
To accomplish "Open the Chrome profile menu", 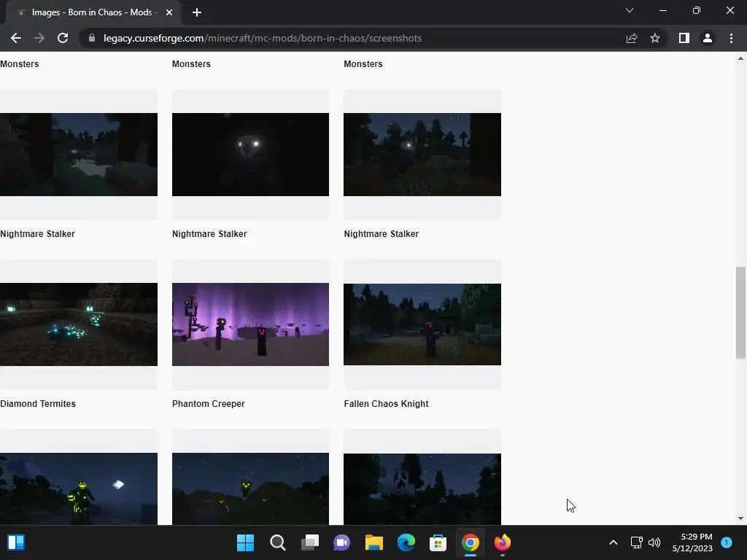I will click(708, 38).
